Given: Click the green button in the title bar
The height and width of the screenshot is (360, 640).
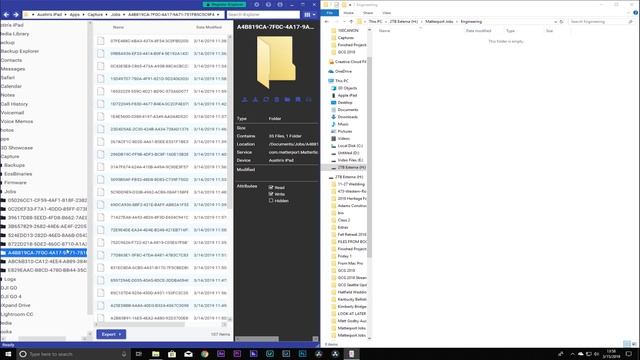Looking at the screenshot, I should (x=224, y=4).
